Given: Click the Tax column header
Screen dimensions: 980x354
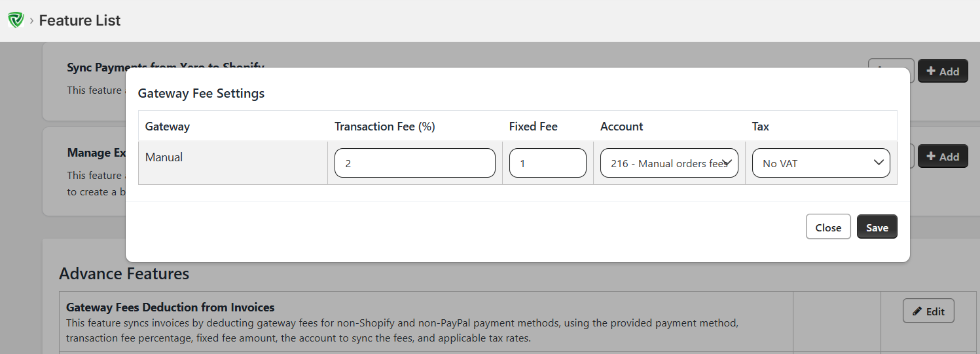Looking at the screenshot, I should pos(761,127).
